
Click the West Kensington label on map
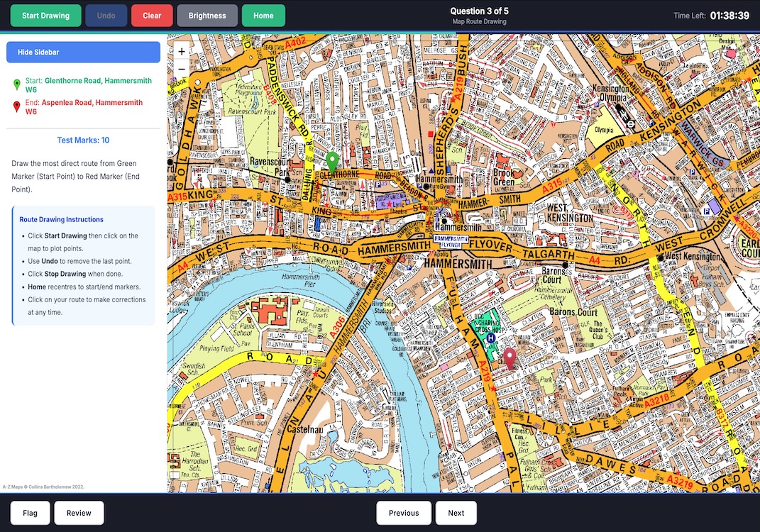pyautogui.click(x=569, y=214)
